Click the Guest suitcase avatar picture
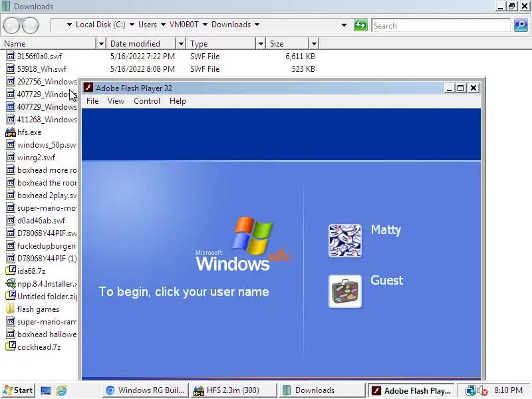The height and width of the screenshot is (399, 532). click(x=344, y=291)
